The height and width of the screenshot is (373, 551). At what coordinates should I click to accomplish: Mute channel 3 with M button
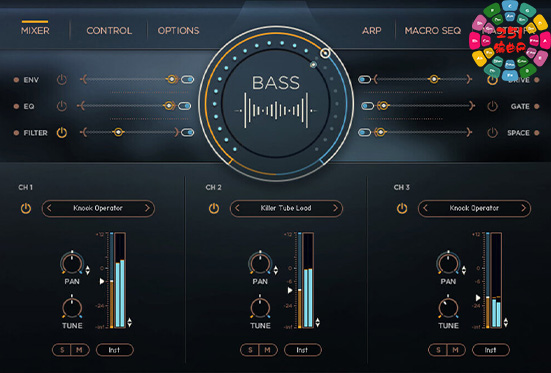pos(456,350)
